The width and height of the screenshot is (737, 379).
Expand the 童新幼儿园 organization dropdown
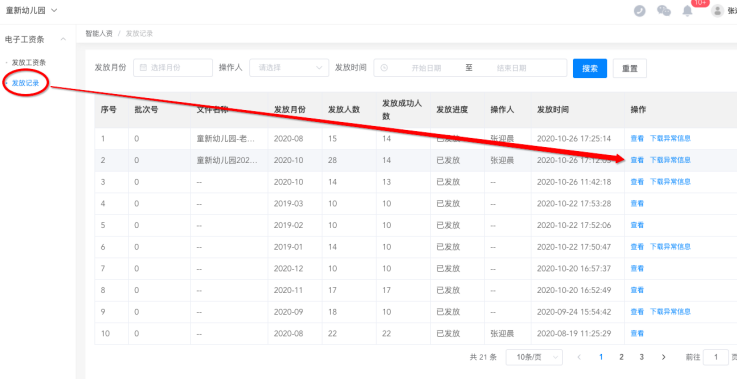point(31,10)
